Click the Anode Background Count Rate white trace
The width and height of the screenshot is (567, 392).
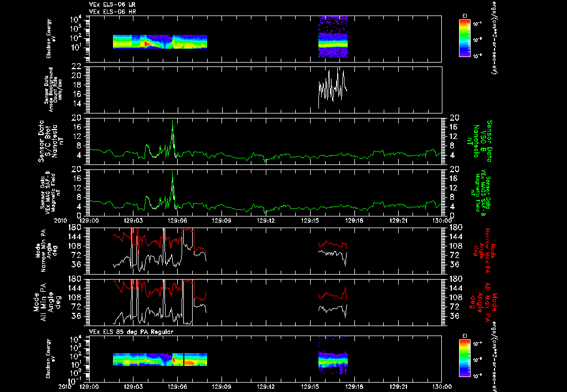[x=333, y=87]
